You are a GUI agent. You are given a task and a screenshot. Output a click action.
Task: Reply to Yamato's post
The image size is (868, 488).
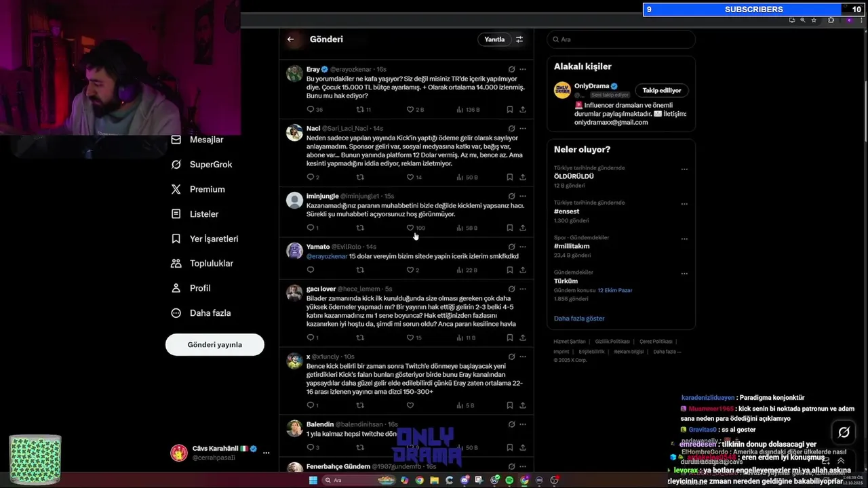point(311,270)
